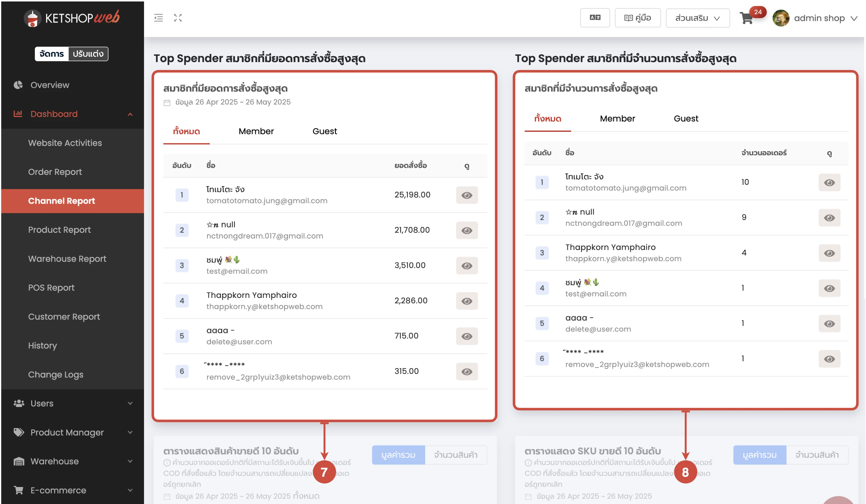This screenshot has width=866, height=504.
Task: View โทเมโตะ จัง row with 10 orders
Action: tap(829, 182)
